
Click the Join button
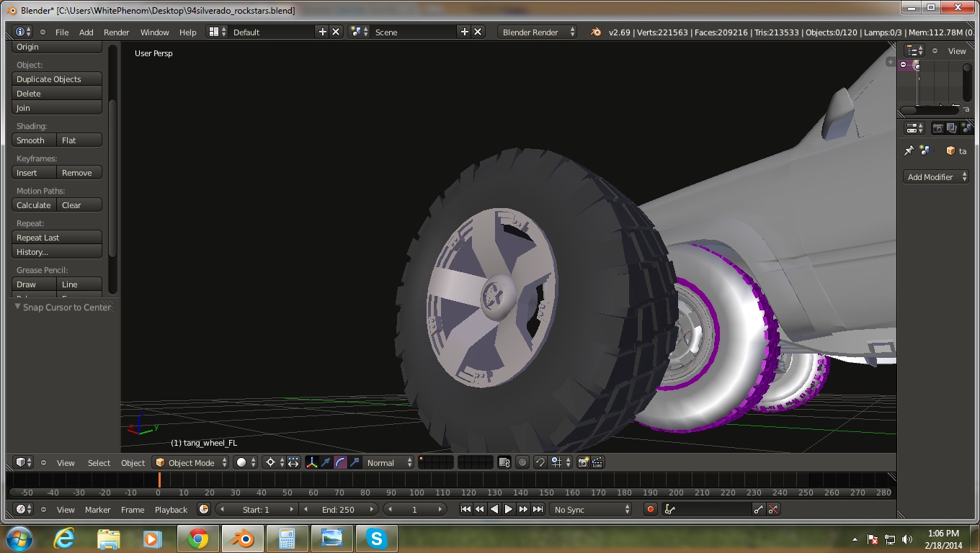[57, 108]
